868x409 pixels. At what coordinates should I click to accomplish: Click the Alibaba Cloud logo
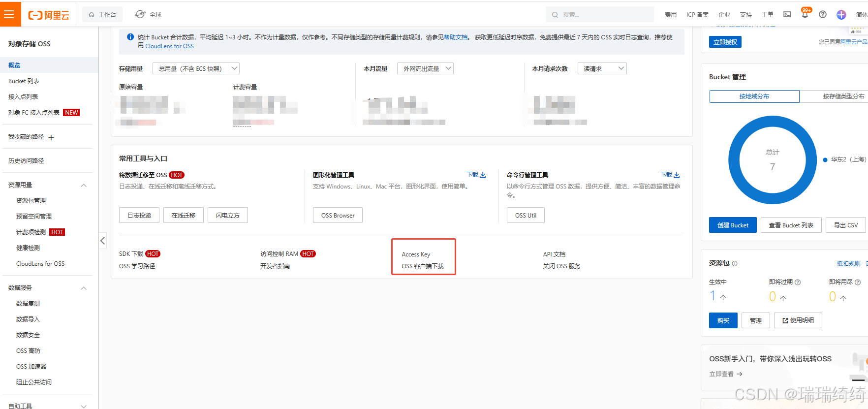tap(49, 15)
